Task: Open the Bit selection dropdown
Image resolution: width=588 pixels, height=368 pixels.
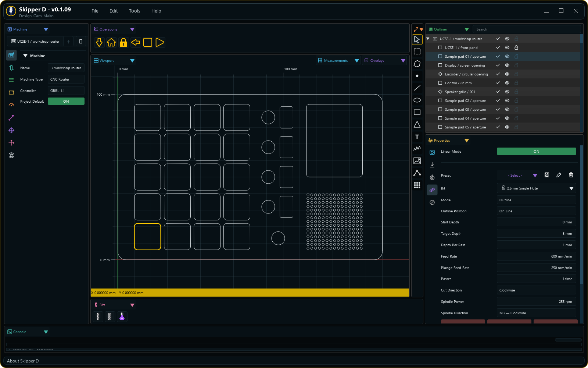Action: tap(536, 188)
